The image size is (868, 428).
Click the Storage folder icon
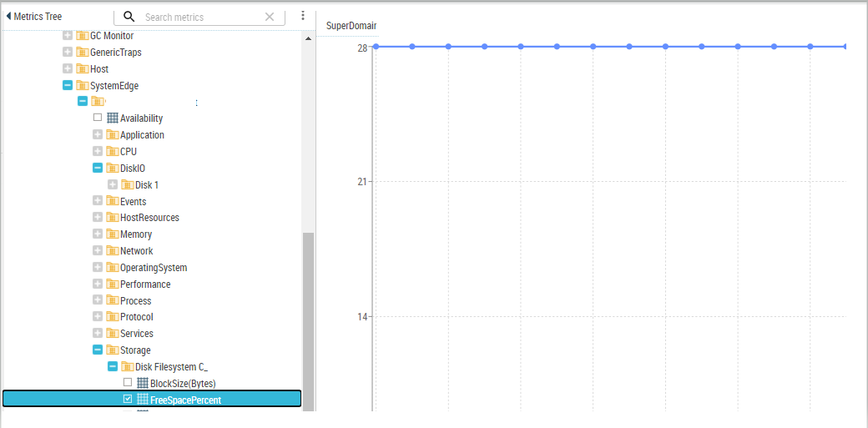click(113, 350)
